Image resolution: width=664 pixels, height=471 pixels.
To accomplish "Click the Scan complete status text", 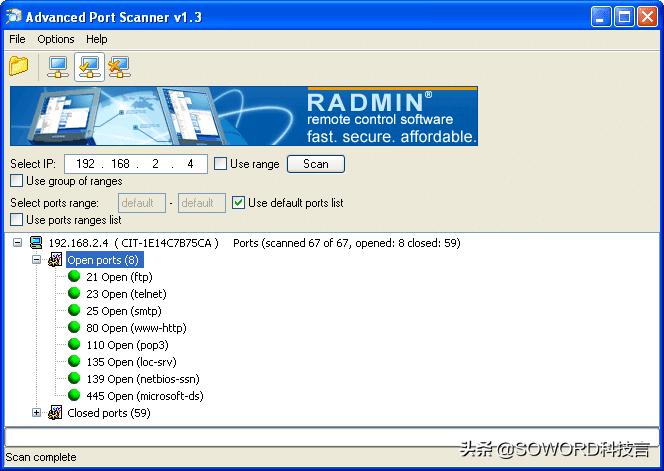I will coord(41,457).
